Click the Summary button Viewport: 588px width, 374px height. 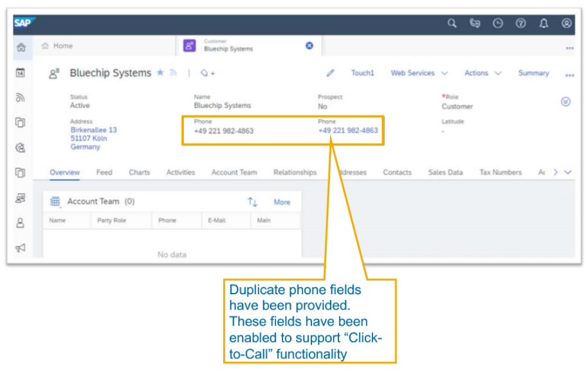[x=533, y=73]
